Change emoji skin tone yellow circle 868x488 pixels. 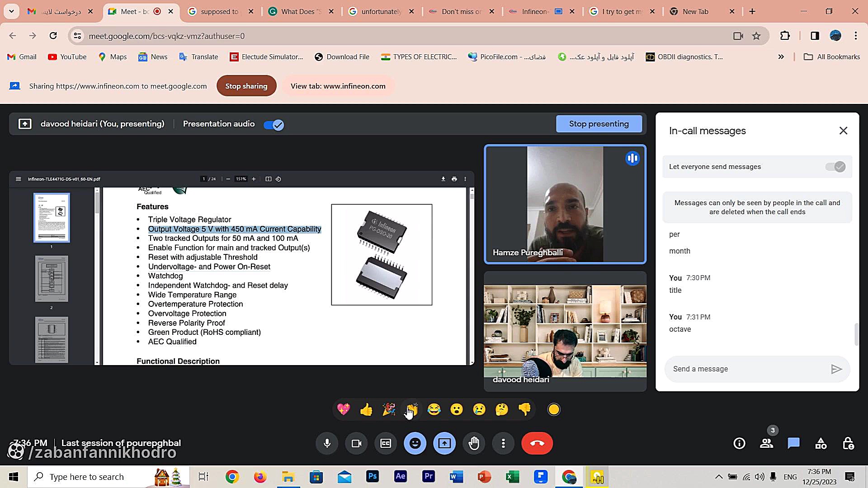pyautogui.click(x=554, y=409)
